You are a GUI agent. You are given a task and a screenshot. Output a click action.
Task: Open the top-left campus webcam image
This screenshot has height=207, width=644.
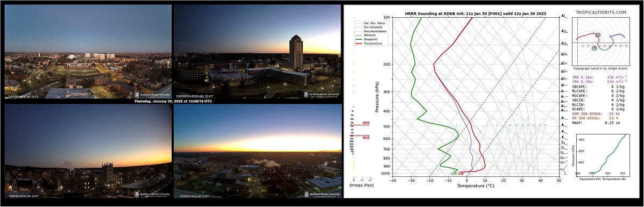coord(88,52)
